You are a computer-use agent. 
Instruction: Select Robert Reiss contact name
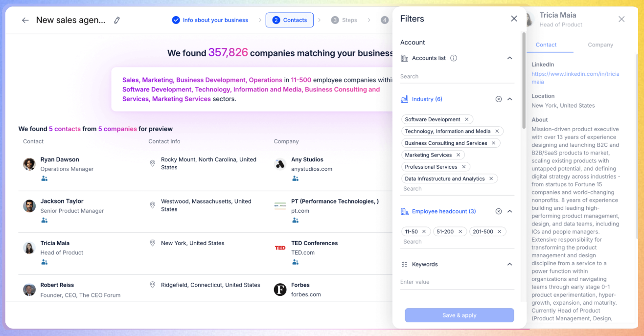pos(57,285)
